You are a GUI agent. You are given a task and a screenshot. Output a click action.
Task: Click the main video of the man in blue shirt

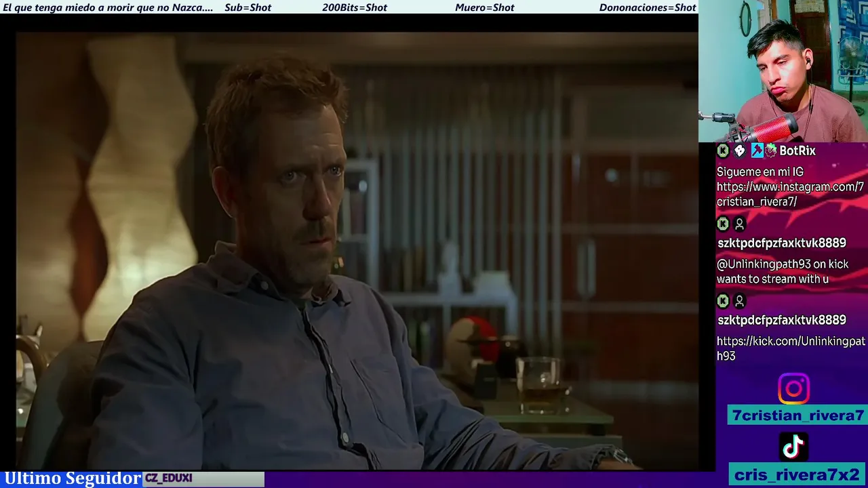point(357,250)
